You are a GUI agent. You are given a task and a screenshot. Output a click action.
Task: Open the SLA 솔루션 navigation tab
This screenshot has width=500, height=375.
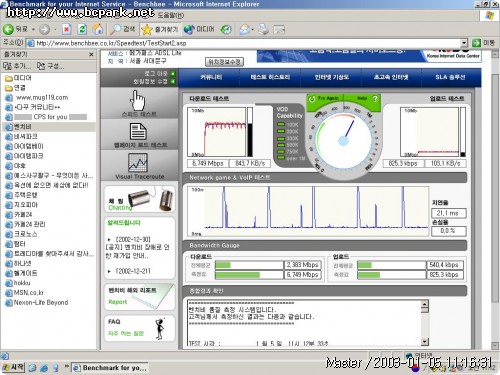(450, 77)
